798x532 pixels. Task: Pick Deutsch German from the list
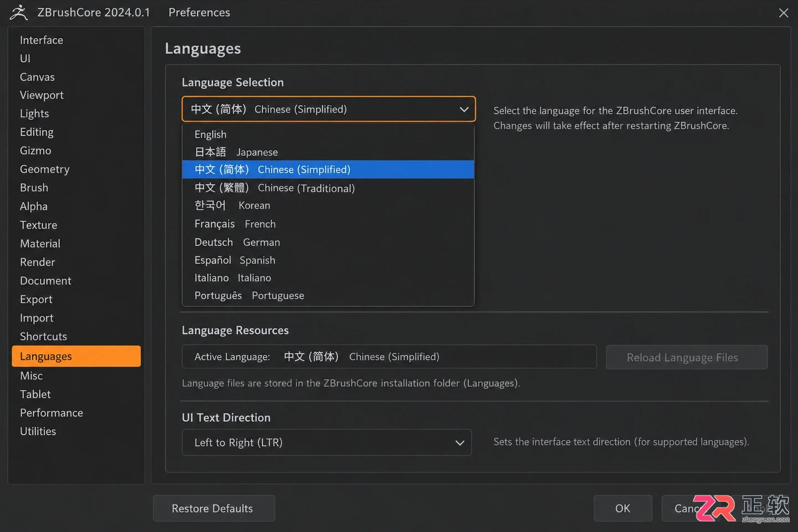(328, 242)
